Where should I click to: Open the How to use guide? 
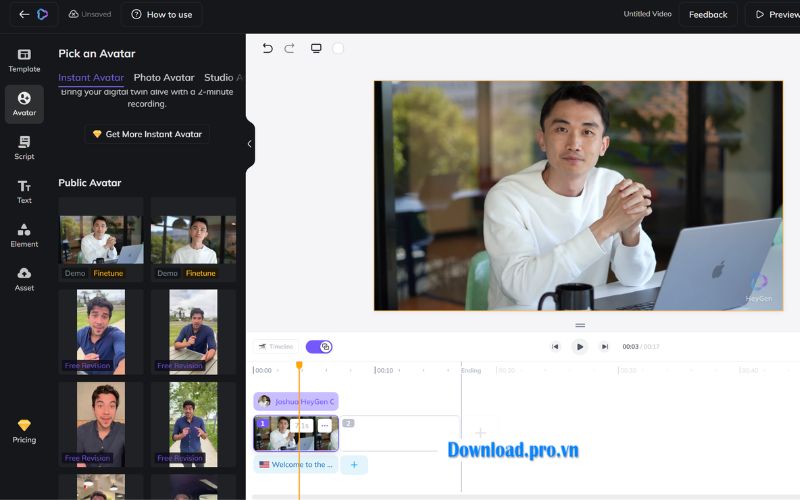(x=162, y=14)
